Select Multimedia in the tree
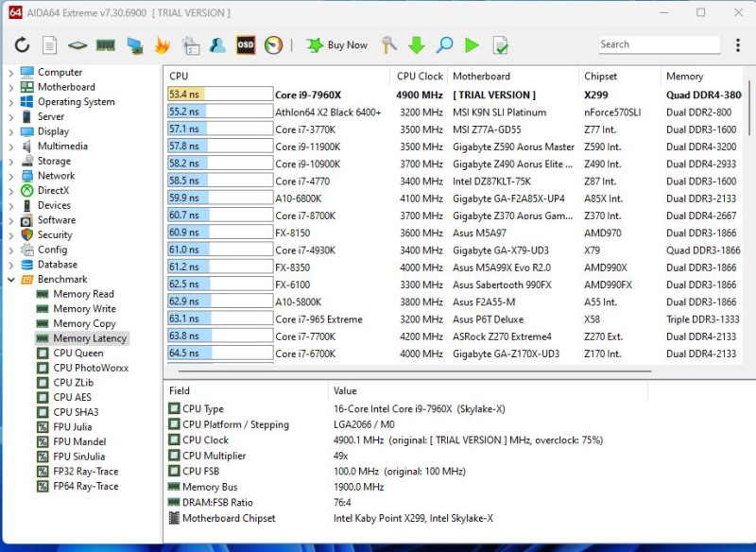This screenshot has height=552, width=756. [62, 147]
